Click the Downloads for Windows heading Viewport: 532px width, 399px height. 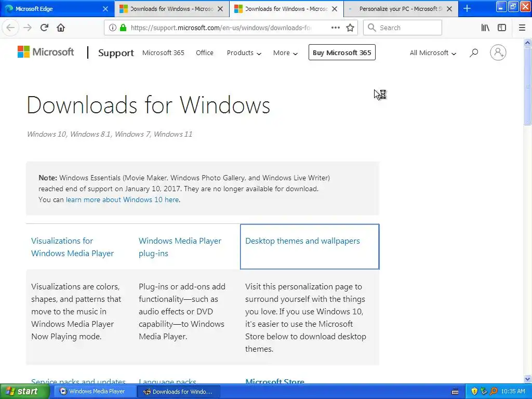148,104
